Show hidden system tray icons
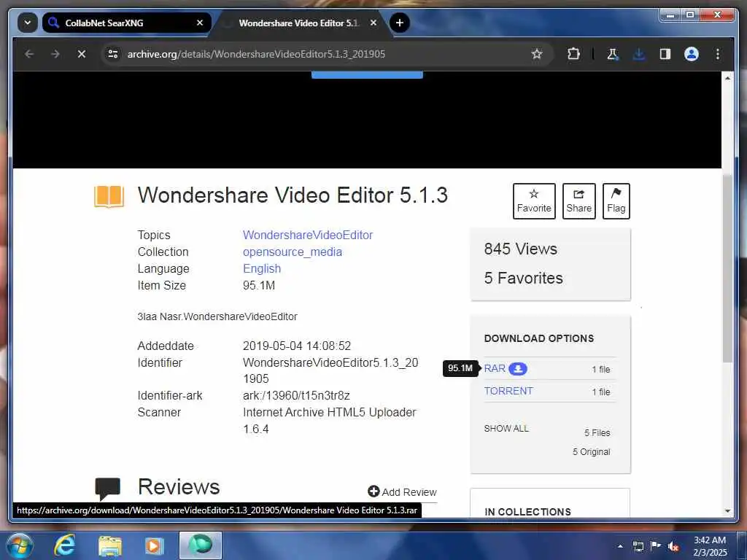 point(620,546)
